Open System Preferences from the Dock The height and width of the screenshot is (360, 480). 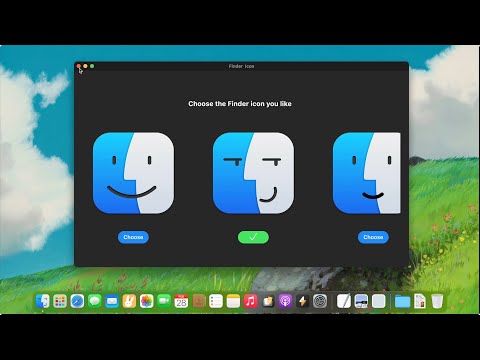click(320, 301)
